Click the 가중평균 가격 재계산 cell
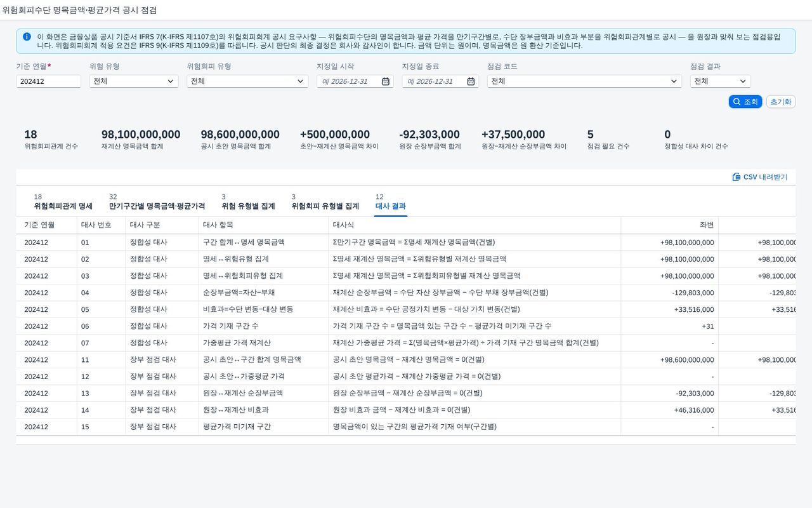Image resolution: width=812 pixels, height=508 pixels. pos(264,343)
